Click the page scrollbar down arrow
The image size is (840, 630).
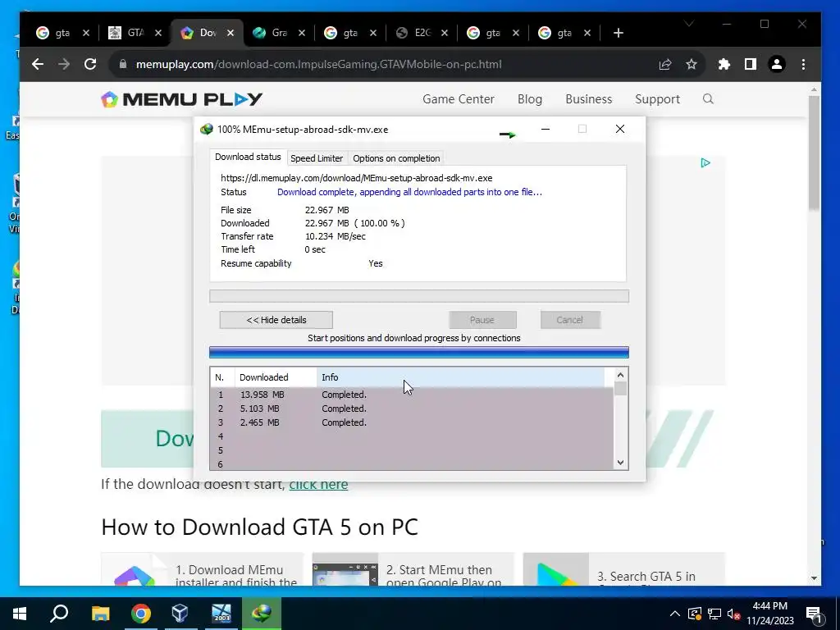pyautogui.click(x=815, y=578)
